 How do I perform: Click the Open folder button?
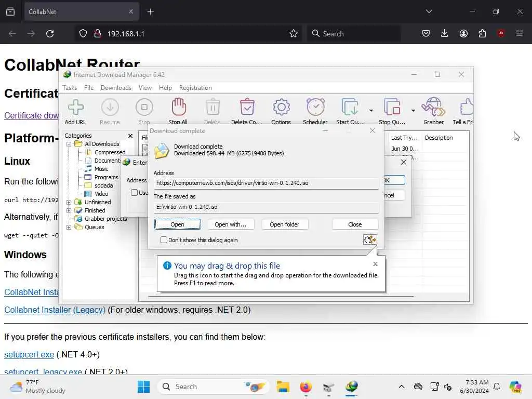click(284, 224)
